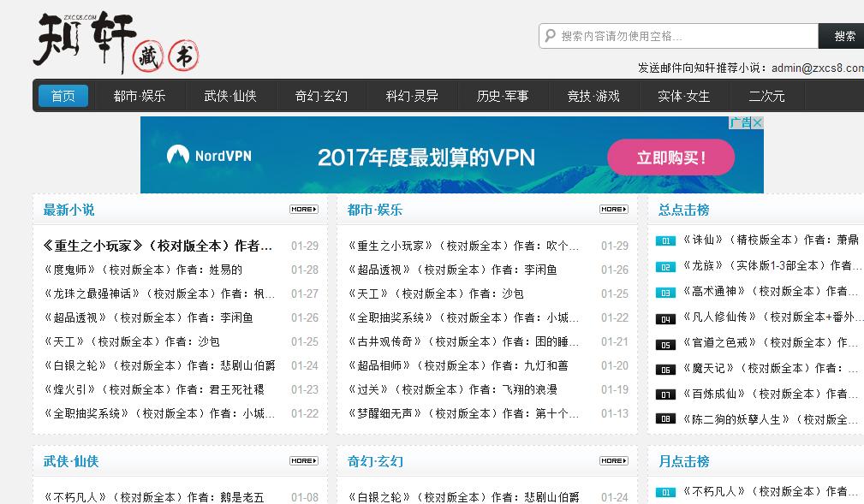Click inside the search input field
Image resolution: width=864 pixels, height=504 pixels.
pyautogui.click(x=676, y=36)
